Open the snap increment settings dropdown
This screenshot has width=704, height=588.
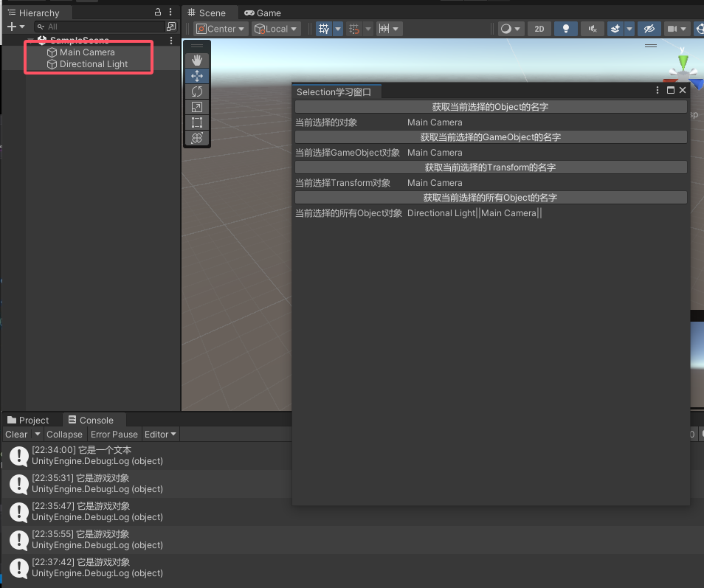[389, 30]
